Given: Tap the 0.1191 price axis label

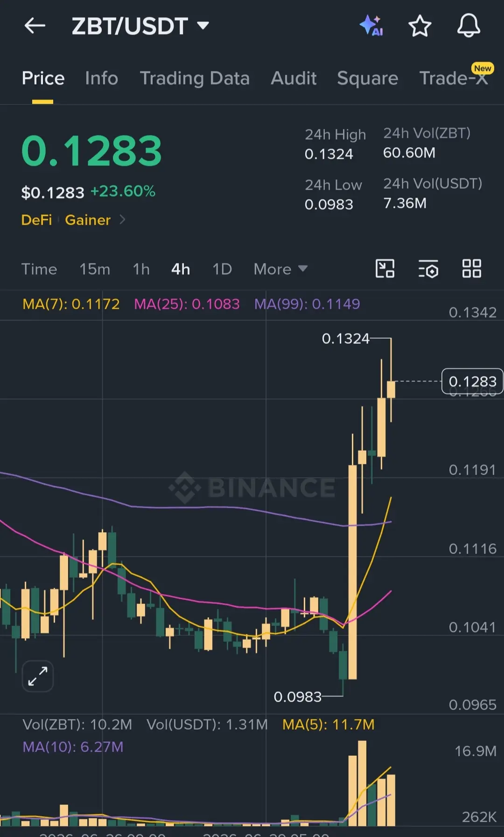Looking at the screenshot, I should [x=472, y=470].
